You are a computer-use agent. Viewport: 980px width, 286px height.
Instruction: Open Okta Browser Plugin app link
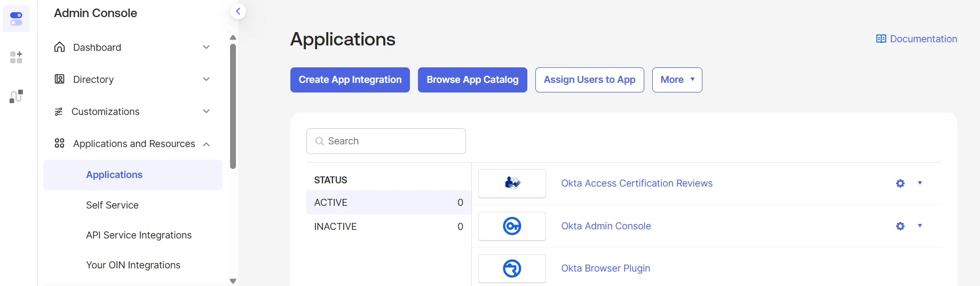605,268
